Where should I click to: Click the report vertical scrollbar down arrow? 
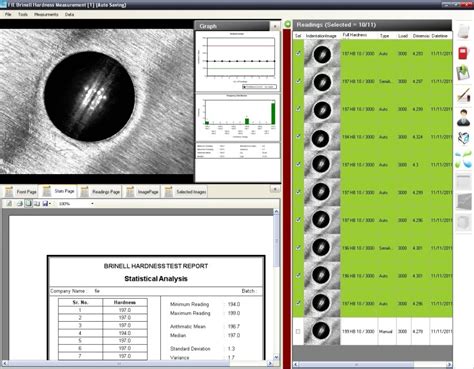point(276,357)
